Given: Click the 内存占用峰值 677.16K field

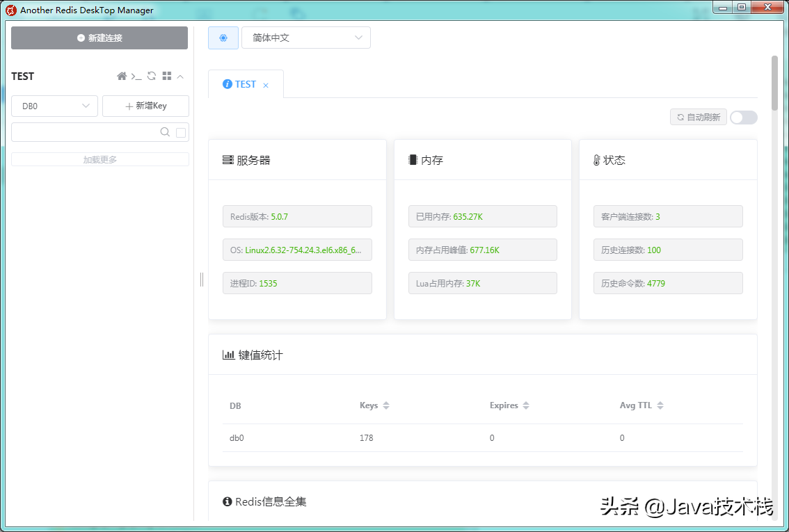Looking at the screenshot, I should [483, 250].
